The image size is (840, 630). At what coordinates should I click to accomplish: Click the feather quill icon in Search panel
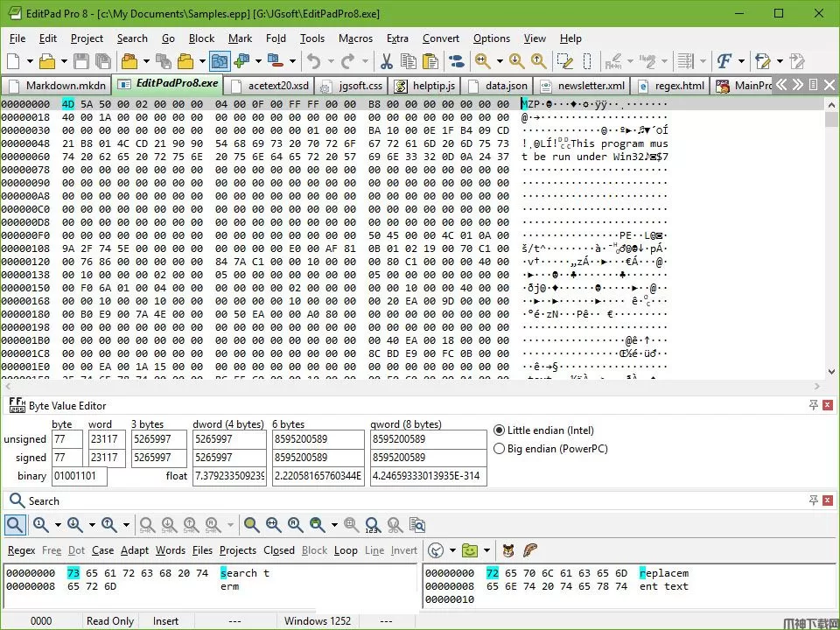[x=530, y=550]
